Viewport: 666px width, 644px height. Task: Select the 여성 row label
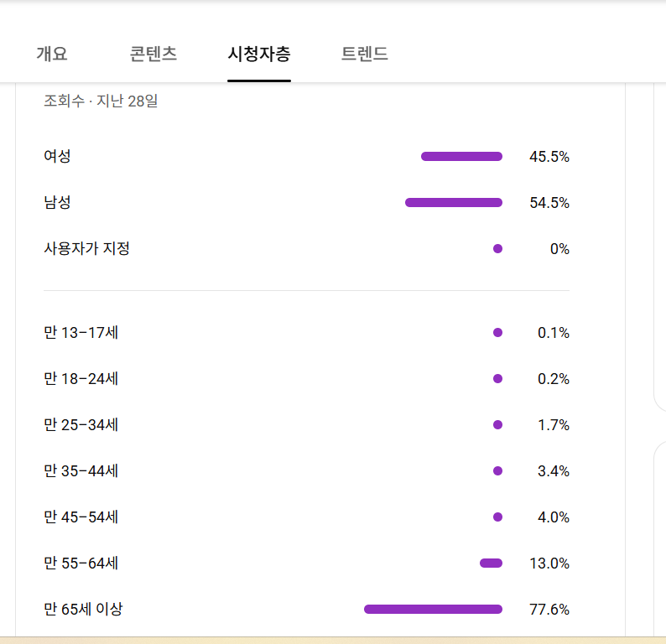coord(57,156)
